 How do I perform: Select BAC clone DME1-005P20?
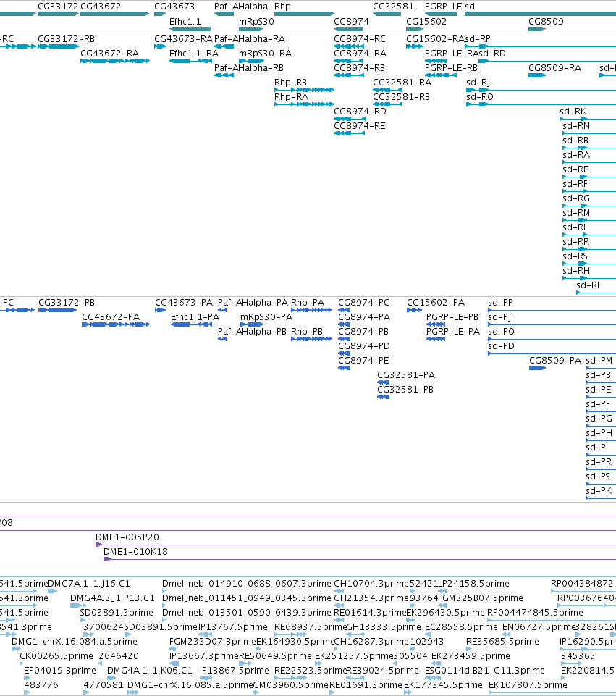click(x=127, y=537)
